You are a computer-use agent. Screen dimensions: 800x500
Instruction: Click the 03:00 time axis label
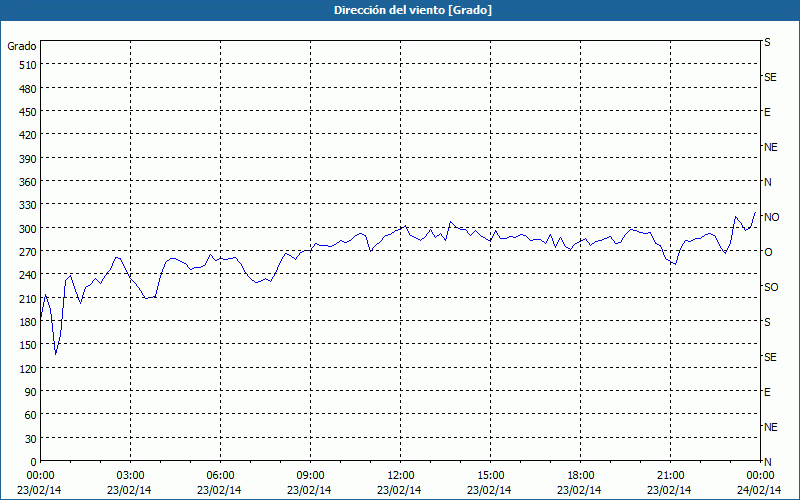pos(130,476)
